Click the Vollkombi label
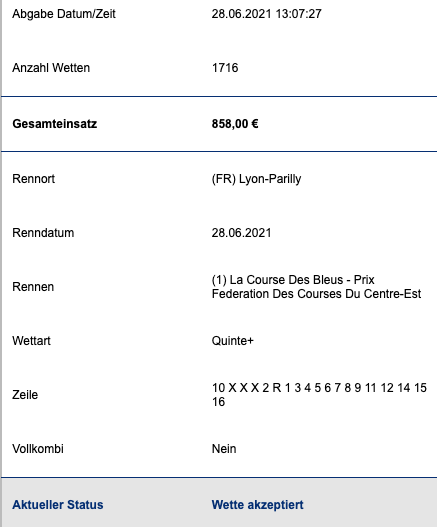 [38, 449]
